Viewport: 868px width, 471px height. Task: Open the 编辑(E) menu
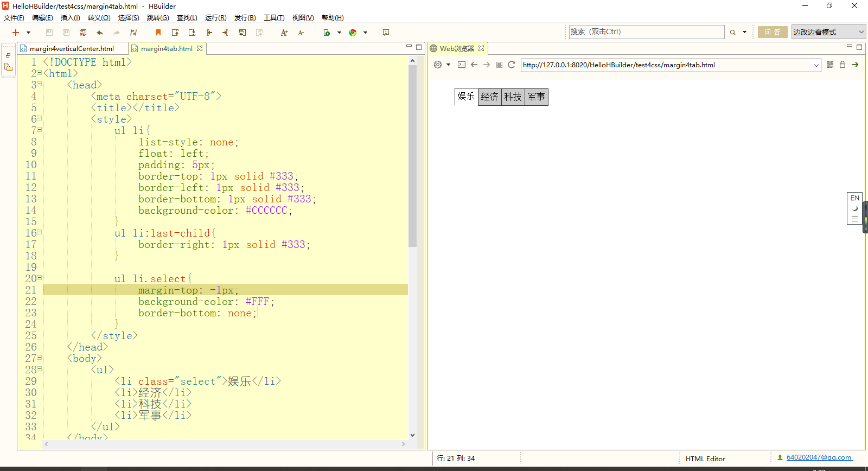[x=42, y=18]
